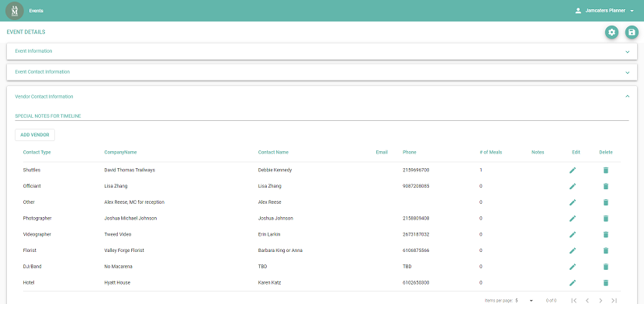Delete the Videographer Tweed Video row
This screenshot has width=644, height=314.
[x=605, y=234]
